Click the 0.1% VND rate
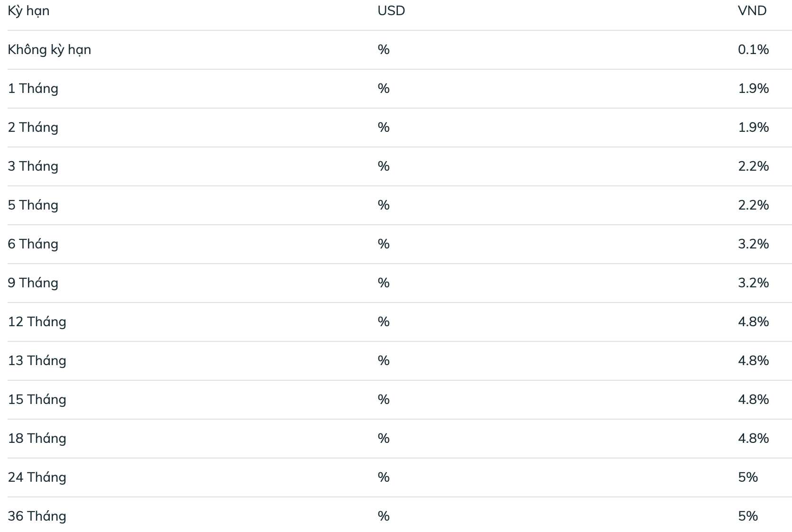This screenshot has width=792, height=532. pos(753,50)
